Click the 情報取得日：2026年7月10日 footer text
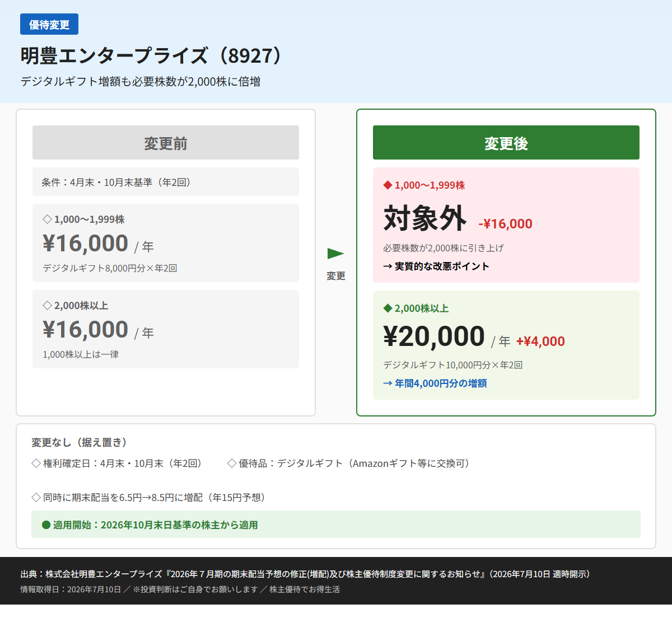This screenshot has height=618, width=672. click(x=71, y=589)
